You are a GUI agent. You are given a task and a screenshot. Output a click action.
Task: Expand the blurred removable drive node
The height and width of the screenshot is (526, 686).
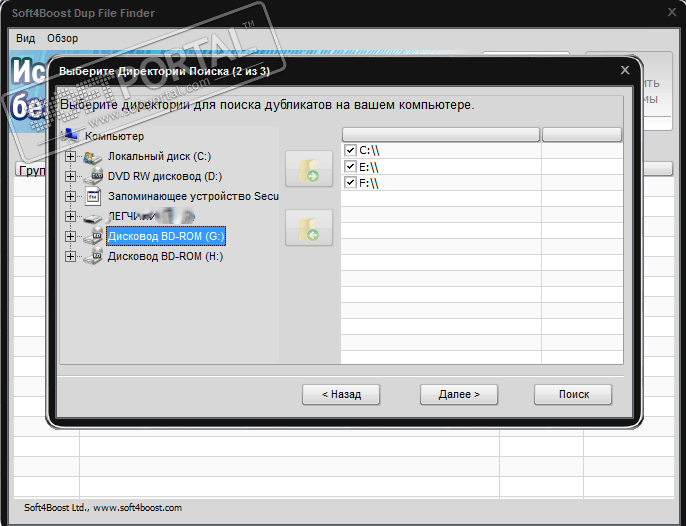point(70,216)
